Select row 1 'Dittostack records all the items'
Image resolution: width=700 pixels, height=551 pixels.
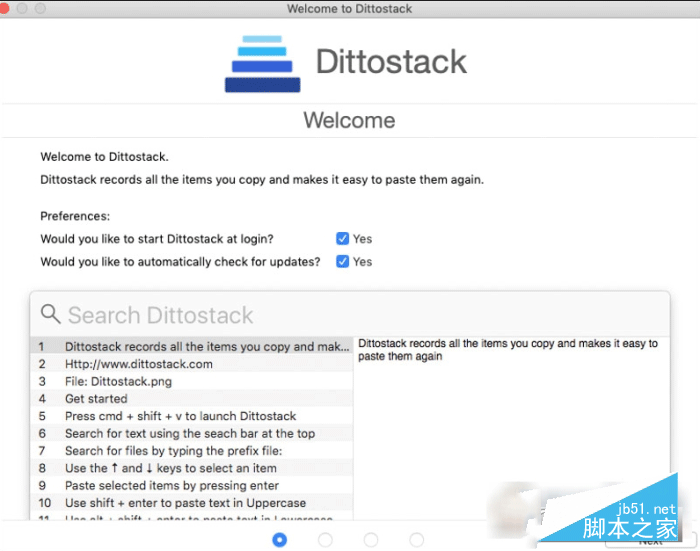pos(192,346)
